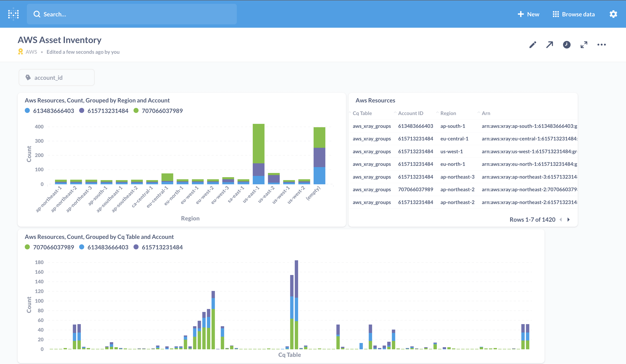Screen dimensions: 626x364
Task: Open the AWS collection link
Action: pos(31,52)
